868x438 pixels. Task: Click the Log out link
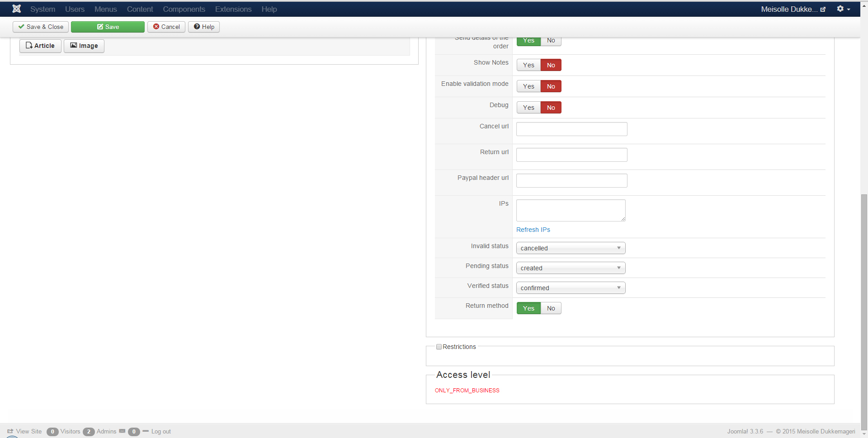tap(161, 431)
